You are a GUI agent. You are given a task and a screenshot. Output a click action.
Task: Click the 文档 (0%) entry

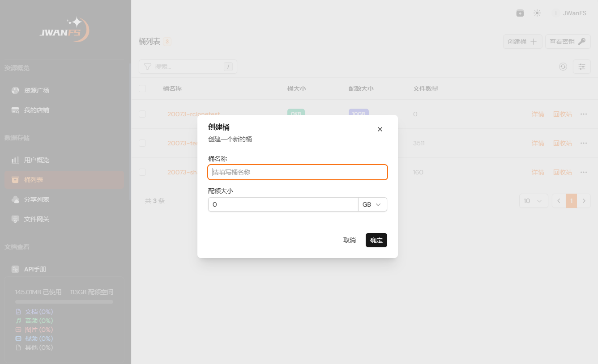click(x=34, y=312)
